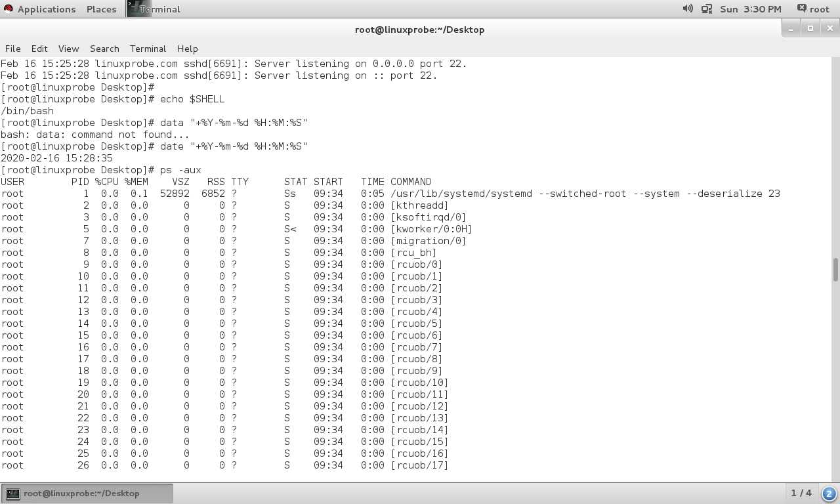Click the TTY column header
The width and height of the screenshot is (840, 504).
click(240, 182)
